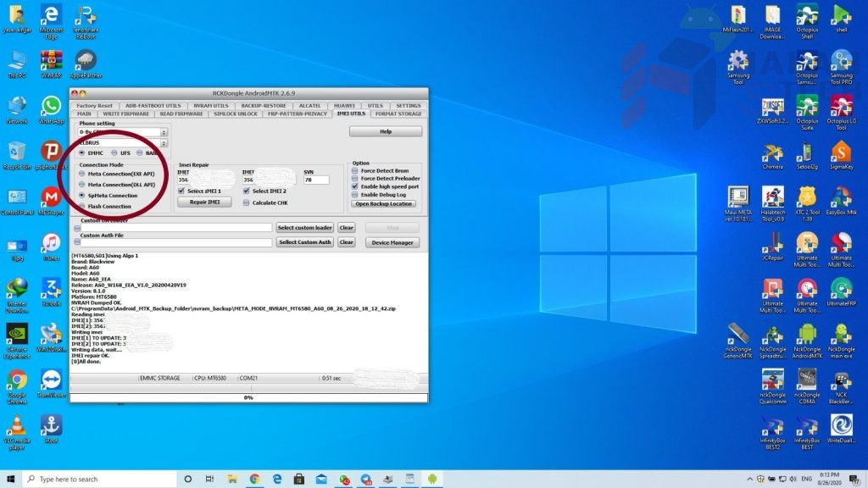Open the InfinityBox BEST2 desktop icon

pyautogui.click(x=772, y=432)
